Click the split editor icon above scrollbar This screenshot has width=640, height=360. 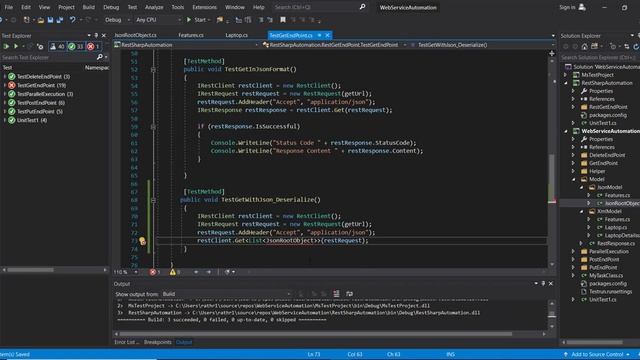[552, 53]
